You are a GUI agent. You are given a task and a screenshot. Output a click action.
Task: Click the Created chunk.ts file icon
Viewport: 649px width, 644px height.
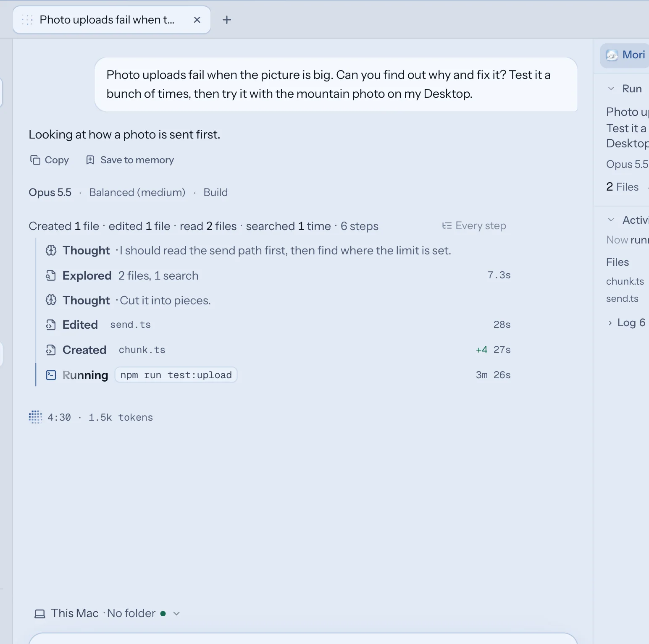tap(51, 350)
